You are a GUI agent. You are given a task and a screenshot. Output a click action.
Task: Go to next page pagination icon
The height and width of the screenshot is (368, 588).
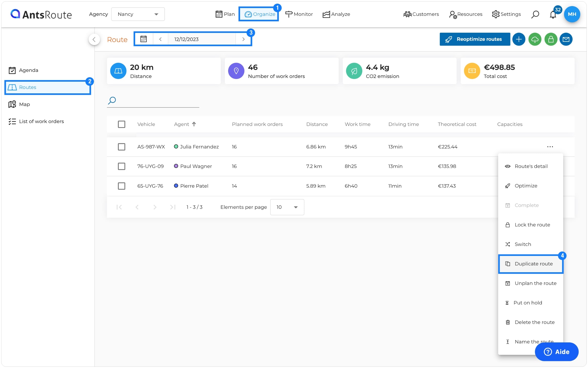(155, 207)
